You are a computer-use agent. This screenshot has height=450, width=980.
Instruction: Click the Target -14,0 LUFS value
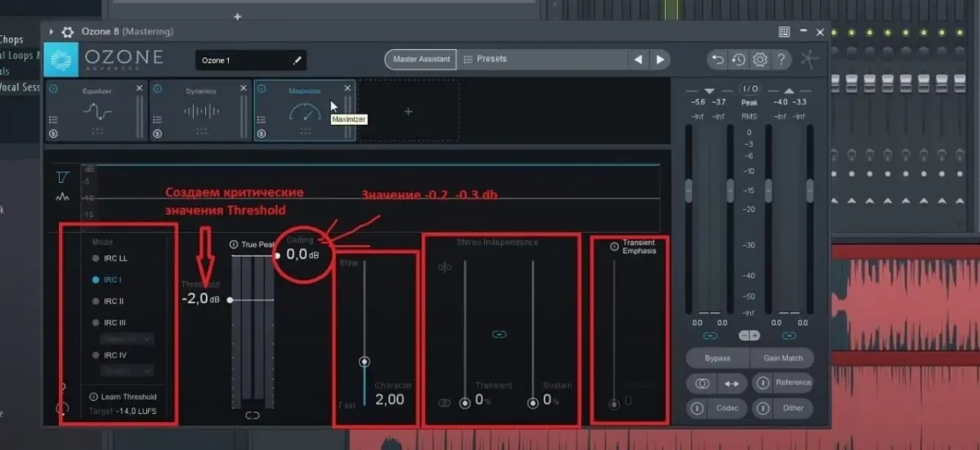(x=136, y=412)
